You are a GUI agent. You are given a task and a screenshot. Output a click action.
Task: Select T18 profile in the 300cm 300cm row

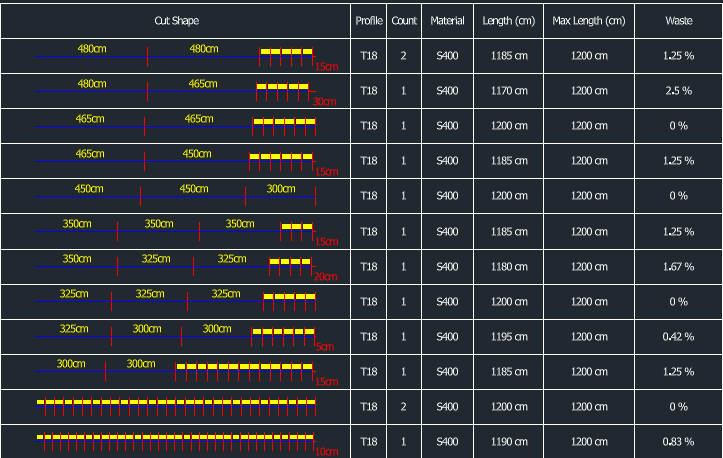(x=368, y=372)
